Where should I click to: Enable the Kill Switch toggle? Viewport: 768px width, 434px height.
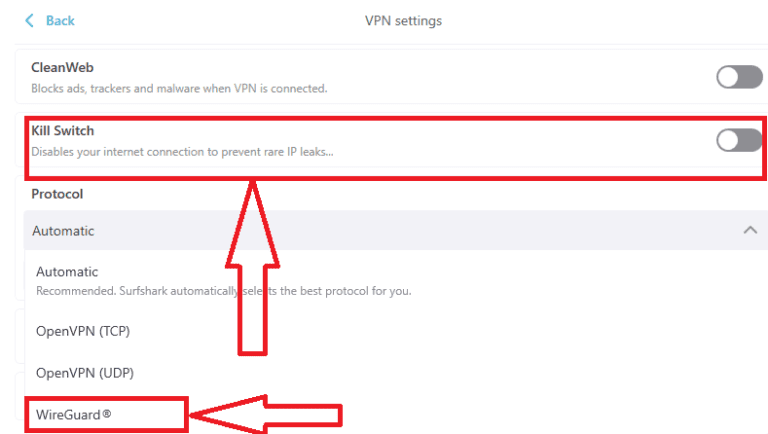coord(739,140)
